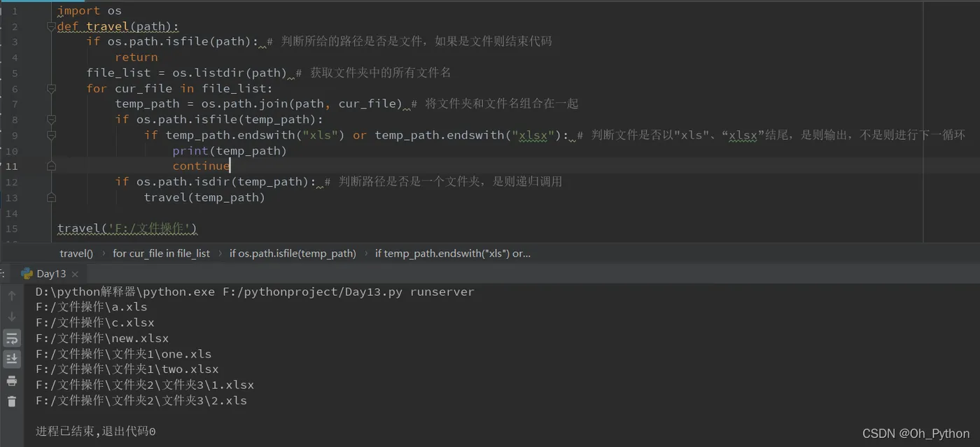Collapse the def travel fold on line 2
This screenshot has width=980, height=447.
(x=51, y=27)
